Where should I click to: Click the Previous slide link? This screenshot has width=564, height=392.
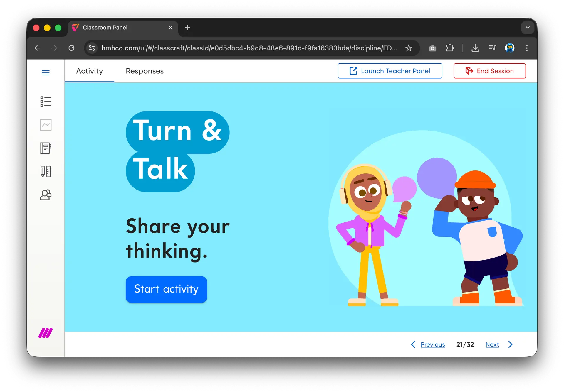click(x=432, y=344)
